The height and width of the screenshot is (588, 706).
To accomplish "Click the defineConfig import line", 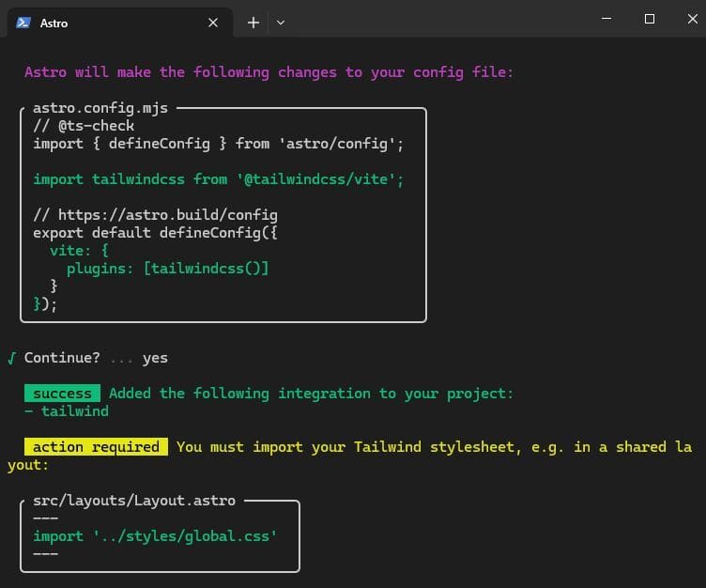I will [x=219, y=144].
